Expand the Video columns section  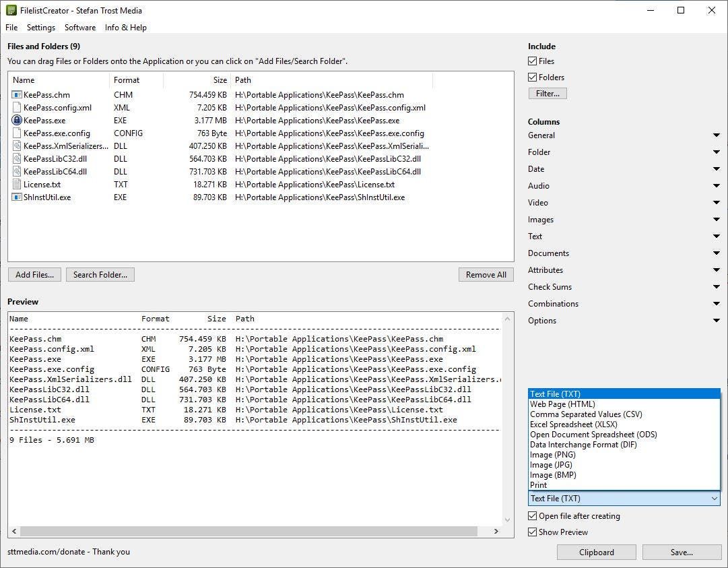[717, 203]
